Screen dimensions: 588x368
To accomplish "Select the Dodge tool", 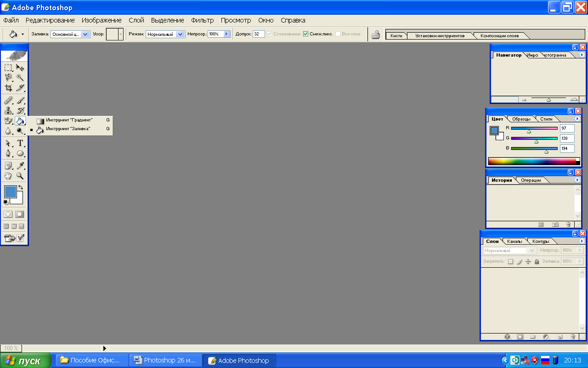I will pos(20,131).
